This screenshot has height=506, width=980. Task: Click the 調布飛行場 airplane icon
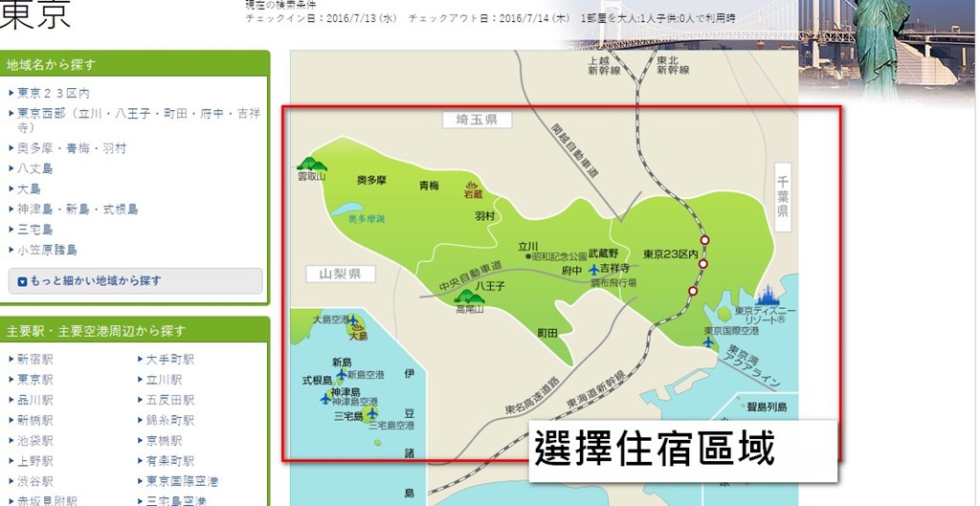coord(593,270)
